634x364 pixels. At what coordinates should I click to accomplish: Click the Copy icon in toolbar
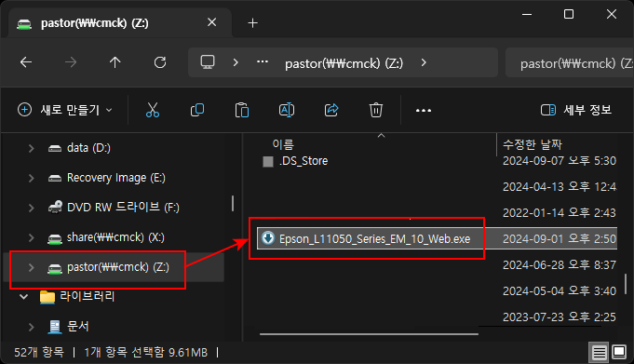pos(197,110)
